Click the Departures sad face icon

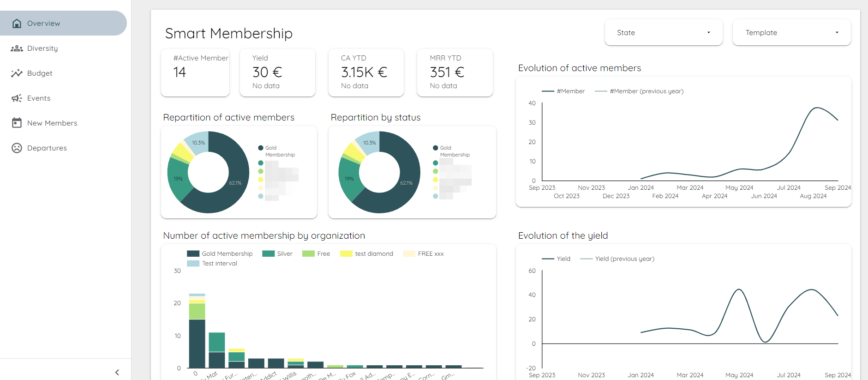tap(17, 148)
